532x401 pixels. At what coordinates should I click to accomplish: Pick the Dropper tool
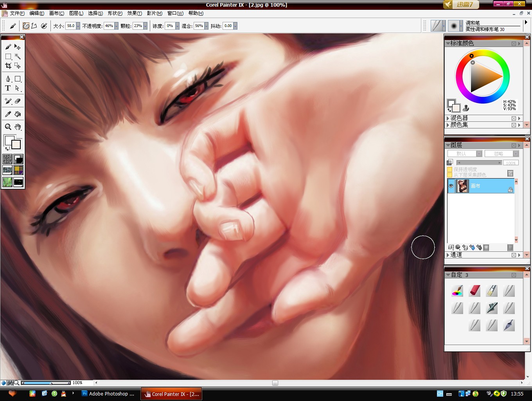pos(8,114)
